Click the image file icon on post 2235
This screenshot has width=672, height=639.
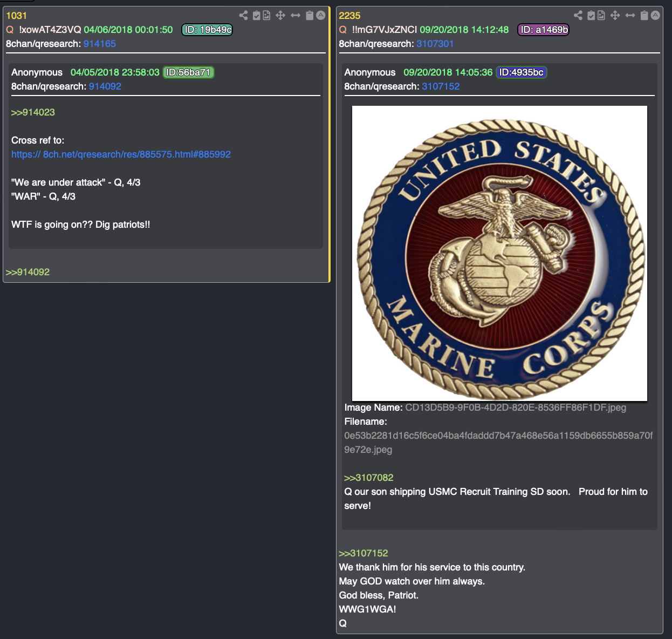point(601,15)
